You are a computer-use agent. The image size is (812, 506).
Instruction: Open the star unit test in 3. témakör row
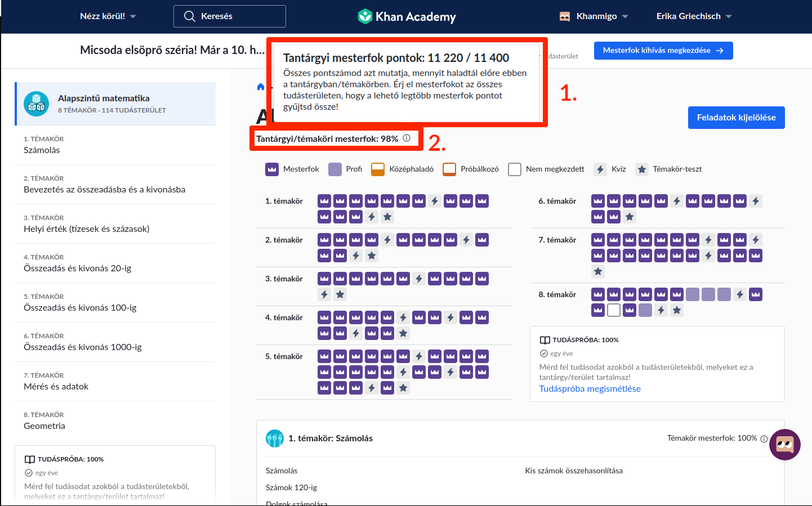pyautogui.click(x=340, y=294)
